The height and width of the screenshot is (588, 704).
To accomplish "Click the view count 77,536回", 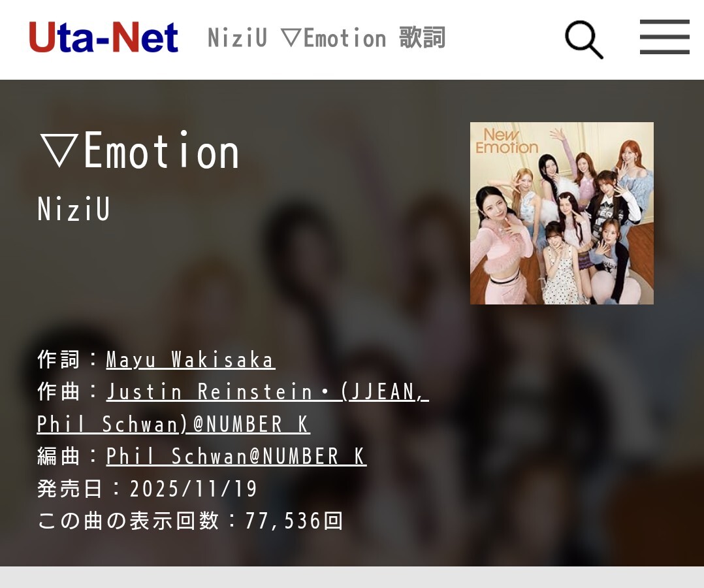I will coord(294,521).
